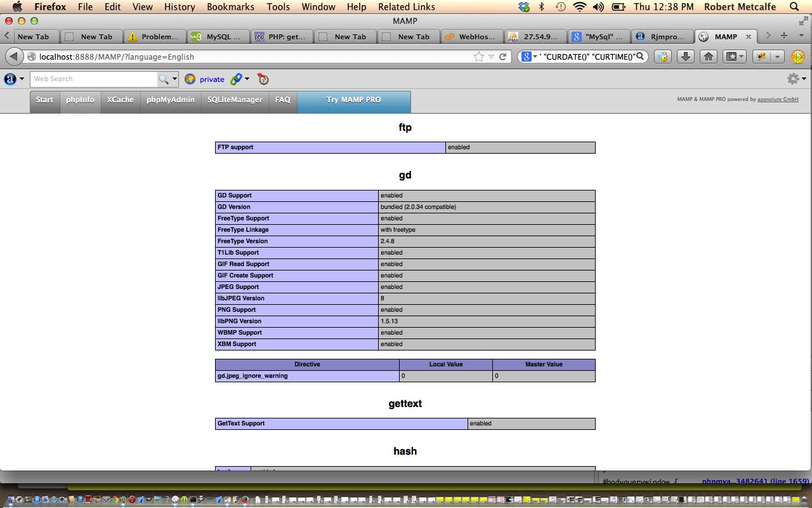Open the Web Search options dropdown

pos(175,79)
